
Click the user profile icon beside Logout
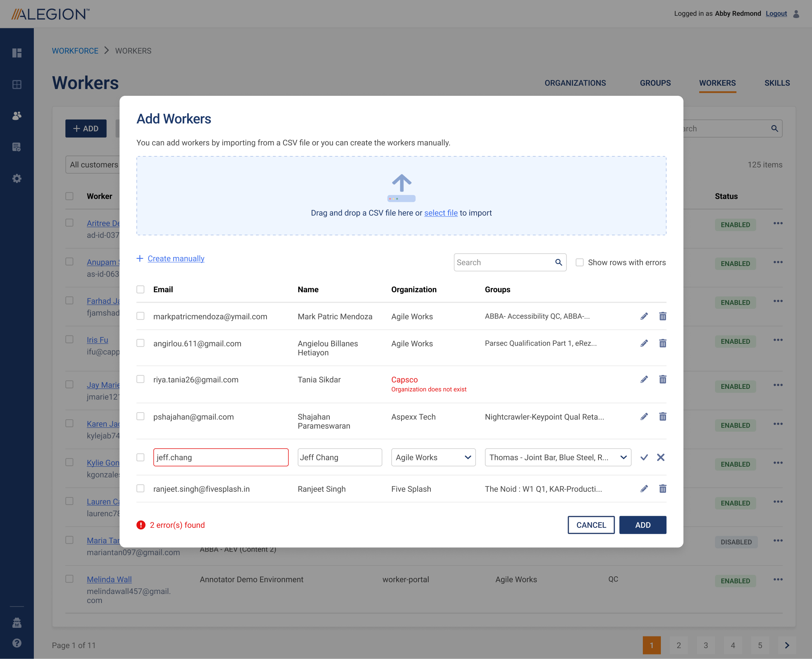[x=796, y=14]
